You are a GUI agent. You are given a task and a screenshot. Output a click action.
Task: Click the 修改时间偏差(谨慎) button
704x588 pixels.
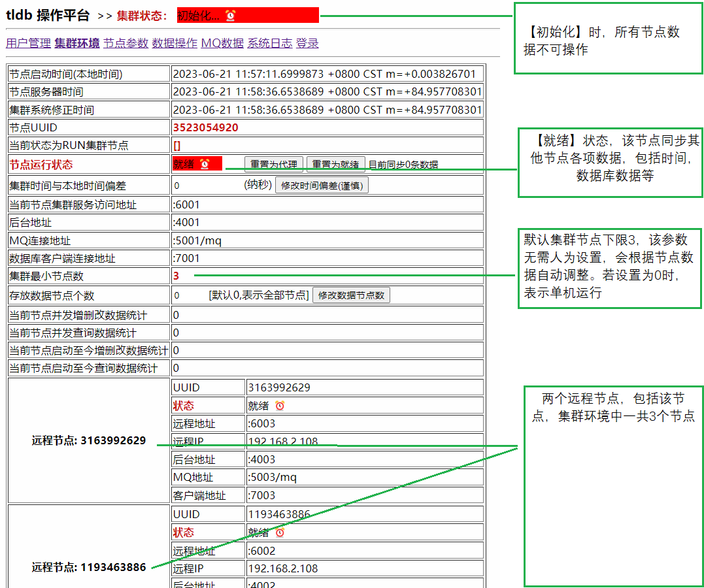point(322,186)
